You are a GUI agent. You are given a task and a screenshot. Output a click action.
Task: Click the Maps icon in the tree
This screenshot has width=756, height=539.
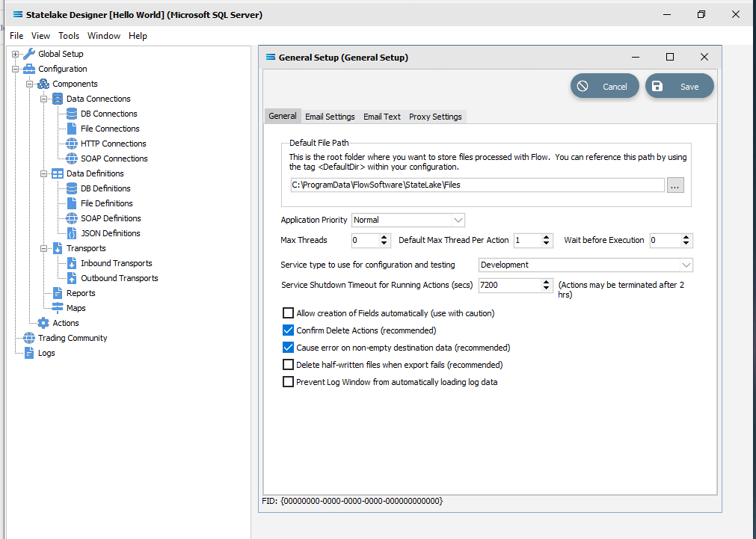point(58,308)
